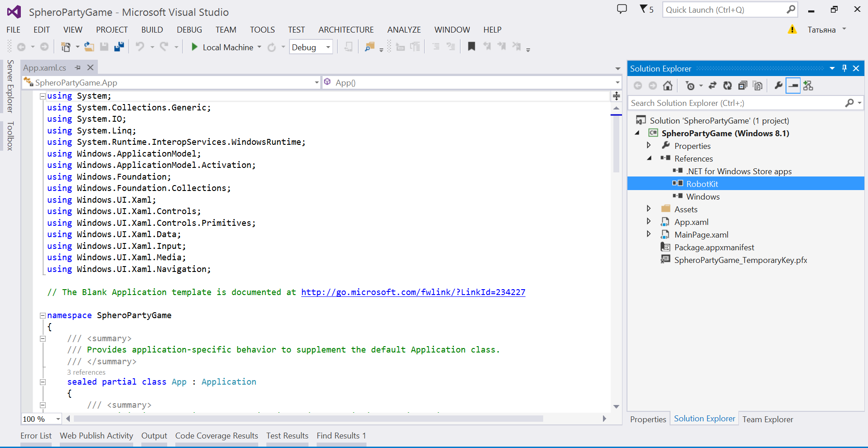
Task: Open Properties via wrench icon
Action: [778, 85]
